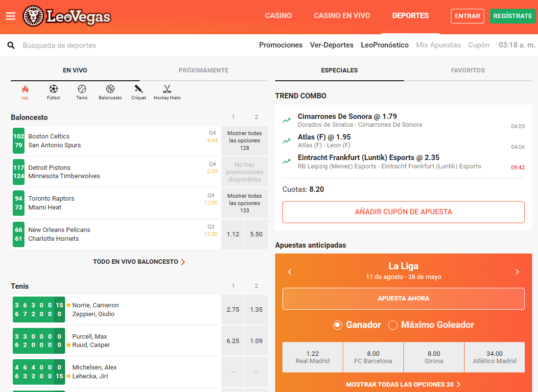
Task: Bet 1.12 on New Orleans Pelicans
Action: (x=233, y=234)
